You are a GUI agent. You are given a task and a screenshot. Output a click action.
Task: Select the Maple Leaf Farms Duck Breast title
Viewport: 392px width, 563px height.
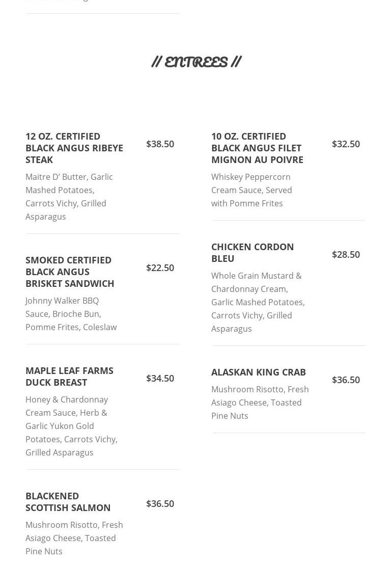(69, 376)
